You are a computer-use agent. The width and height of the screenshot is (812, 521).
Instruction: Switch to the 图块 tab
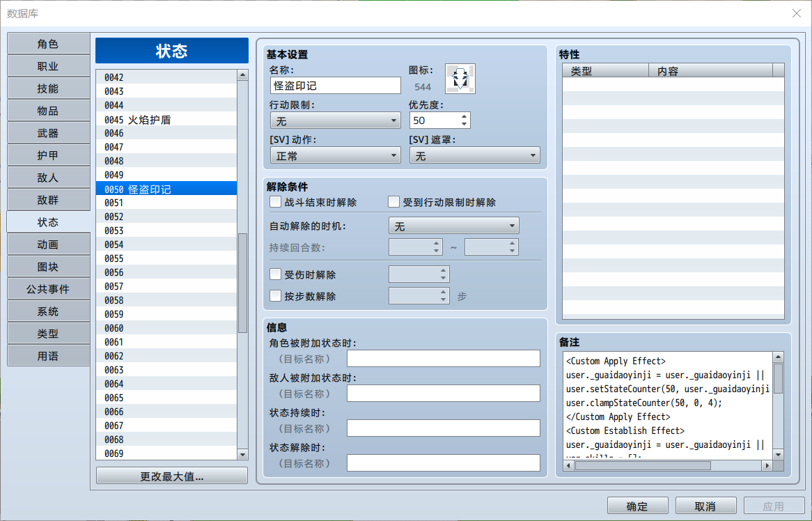click(48, 267)
